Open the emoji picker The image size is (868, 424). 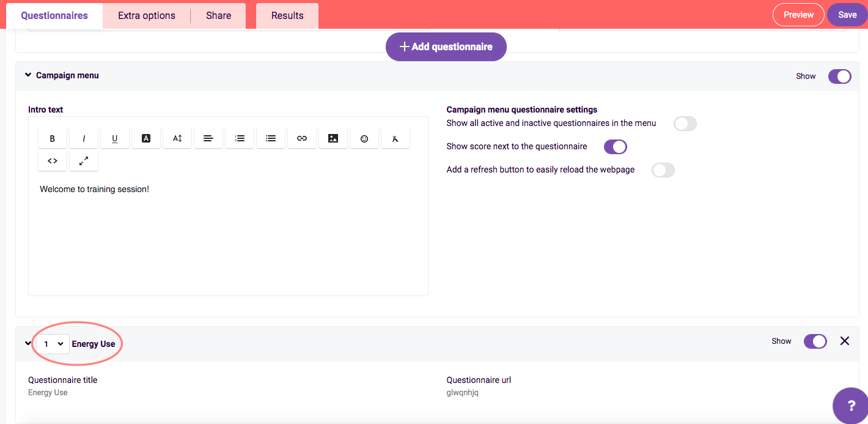pyautogui.click(x=364, y=138)
